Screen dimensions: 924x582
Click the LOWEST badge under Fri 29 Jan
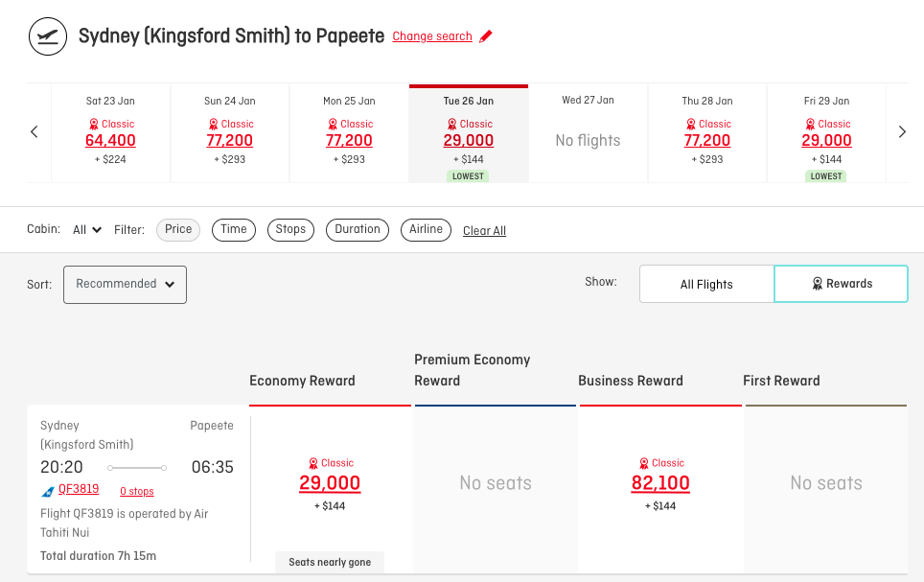826,176
